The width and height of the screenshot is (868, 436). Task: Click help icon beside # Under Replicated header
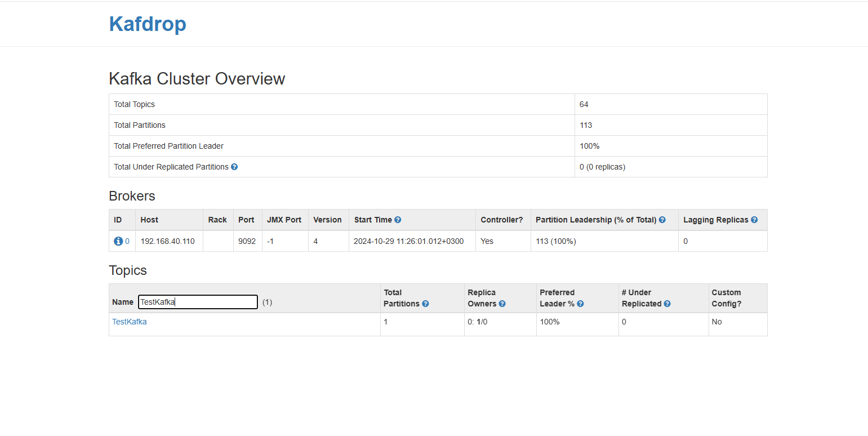pos(667,304)
